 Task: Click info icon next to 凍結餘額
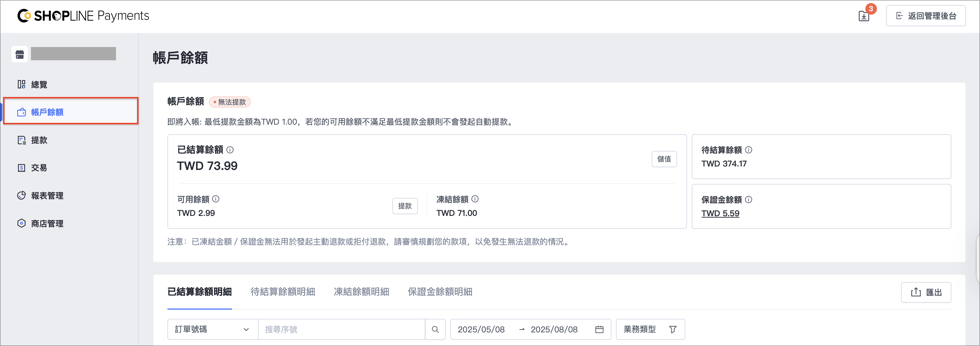coord(475,199)
